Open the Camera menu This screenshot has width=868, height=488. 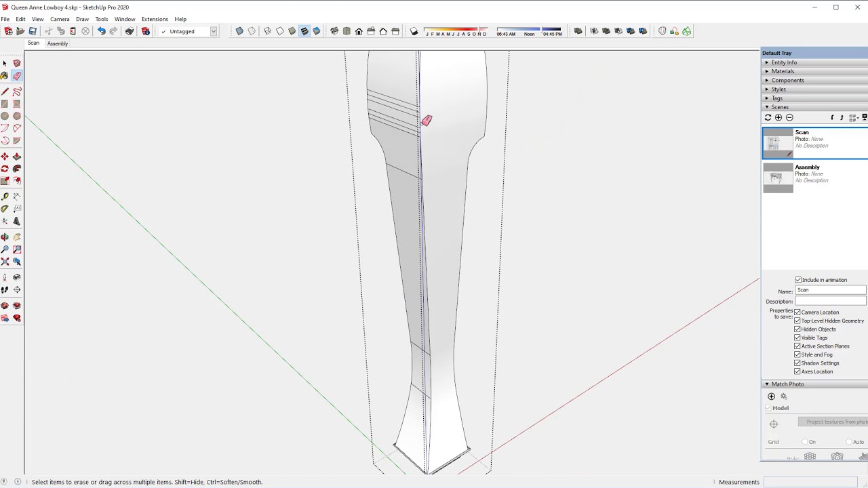click(60, 19)
